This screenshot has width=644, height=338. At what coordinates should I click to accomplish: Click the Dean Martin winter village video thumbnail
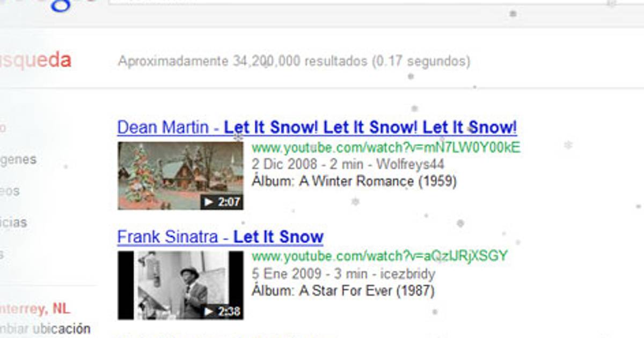coord(180,175)
